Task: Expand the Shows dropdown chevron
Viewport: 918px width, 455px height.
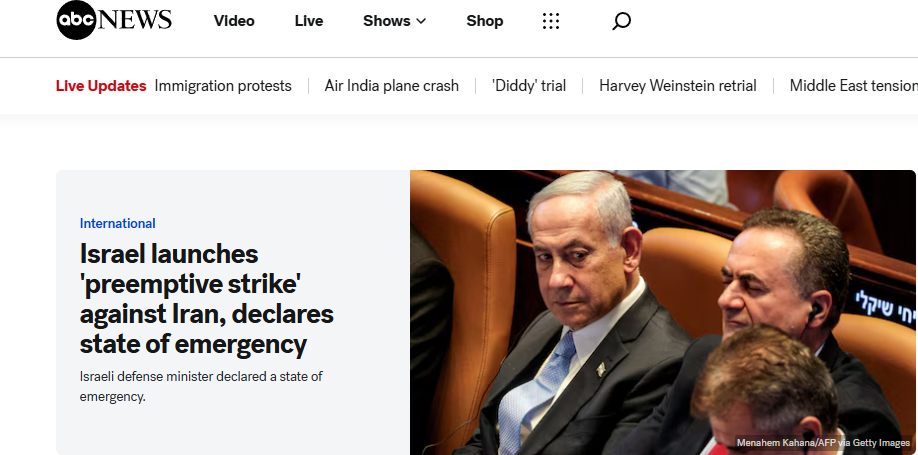Action: (x=421, y=21)
